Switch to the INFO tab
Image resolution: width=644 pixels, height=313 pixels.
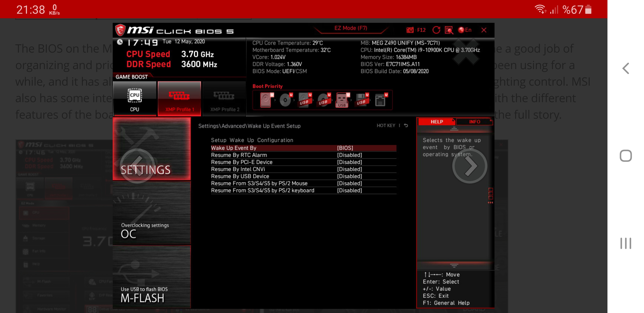point(474,122)
